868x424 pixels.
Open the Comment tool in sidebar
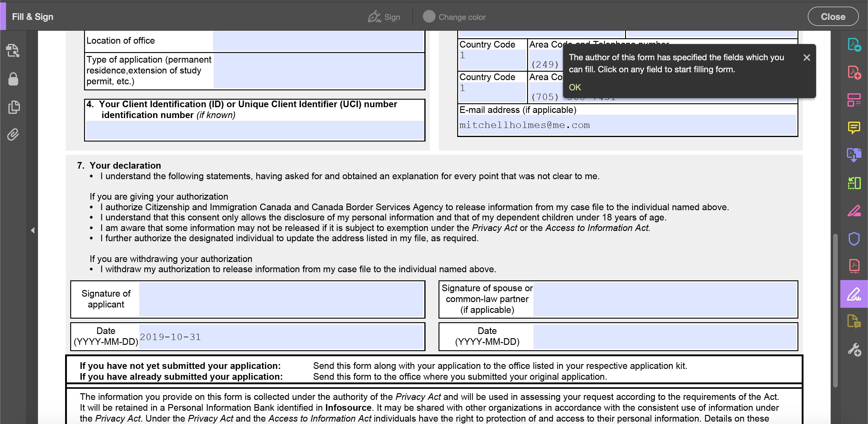point(854,128)
